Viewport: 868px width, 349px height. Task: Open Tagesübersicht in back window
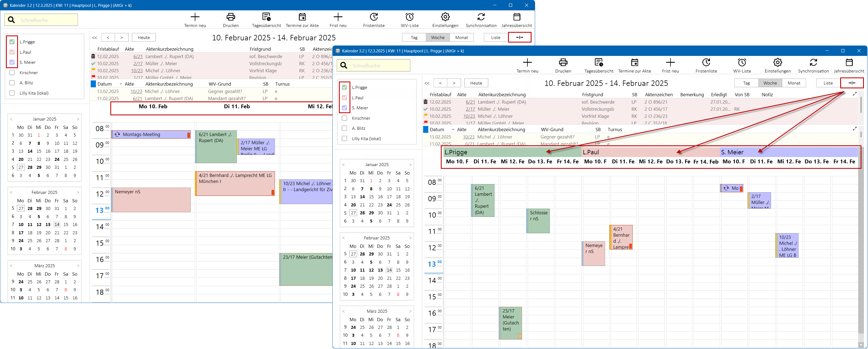coord(266,17)
